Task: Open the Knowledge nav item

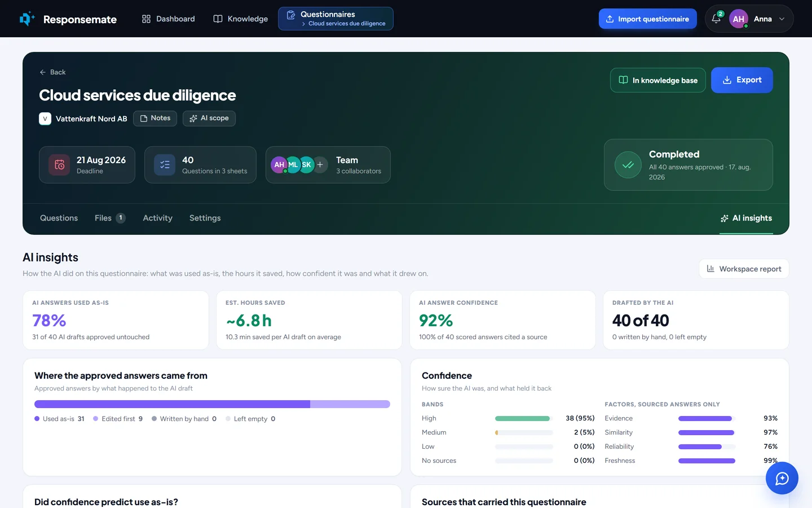Action: (240, 19)
